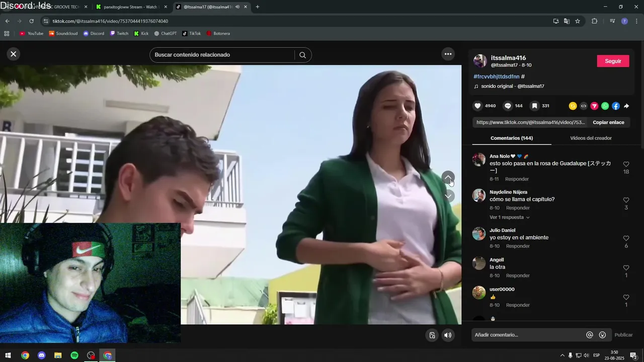Open the Discord bookmark

(x=94, y=34)
